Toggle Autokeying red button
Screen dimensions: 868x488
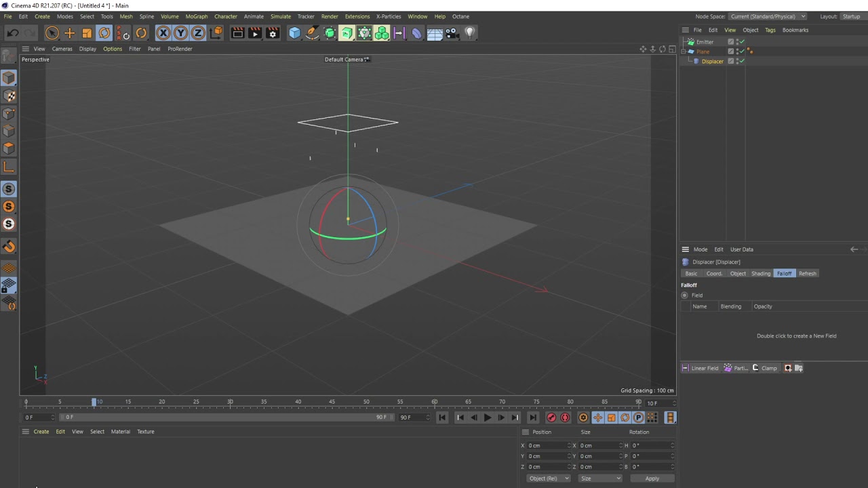coord(565,418)
